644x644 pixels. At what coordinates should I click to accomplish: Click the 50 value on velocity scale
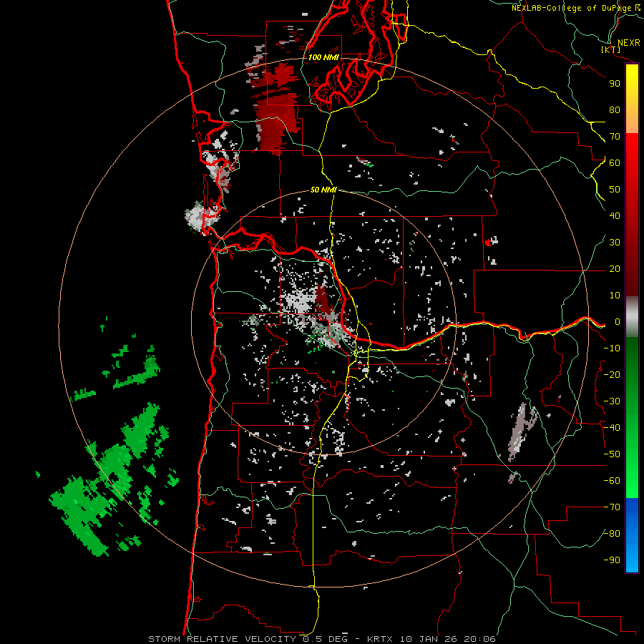pos(615,190)
